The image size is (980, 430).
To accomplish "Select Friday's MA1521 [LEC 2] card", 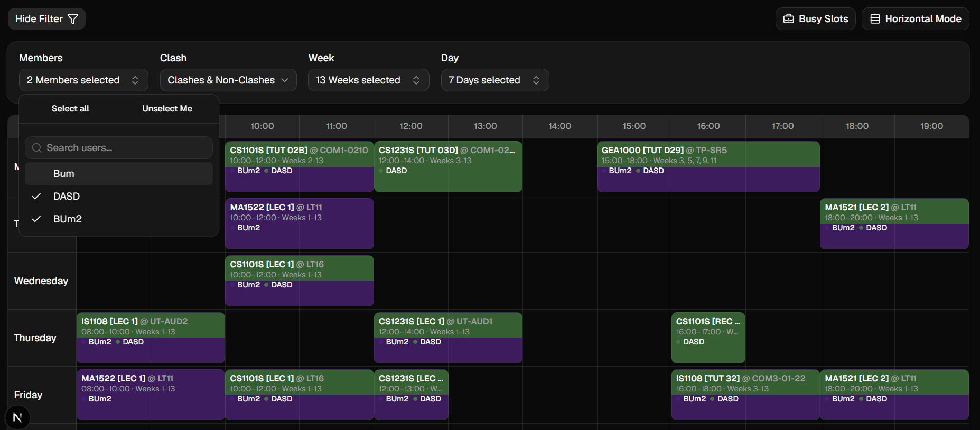I will coord(894,395).
